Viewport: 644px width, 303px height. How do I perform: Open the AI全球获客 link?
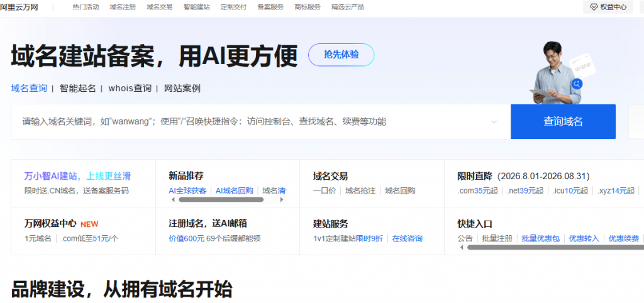coord(187,190)
